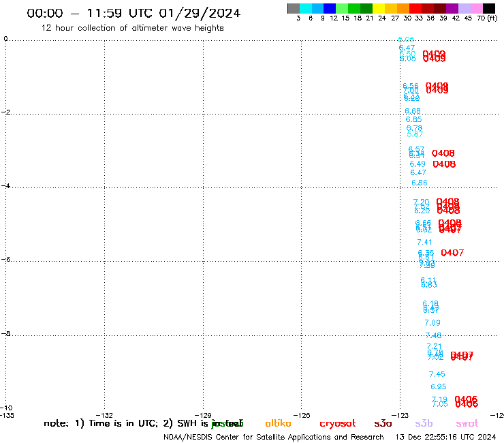Click the -129 longitude axis label
The height and width of the screenshot is (443, 504).
coord(203,415)
